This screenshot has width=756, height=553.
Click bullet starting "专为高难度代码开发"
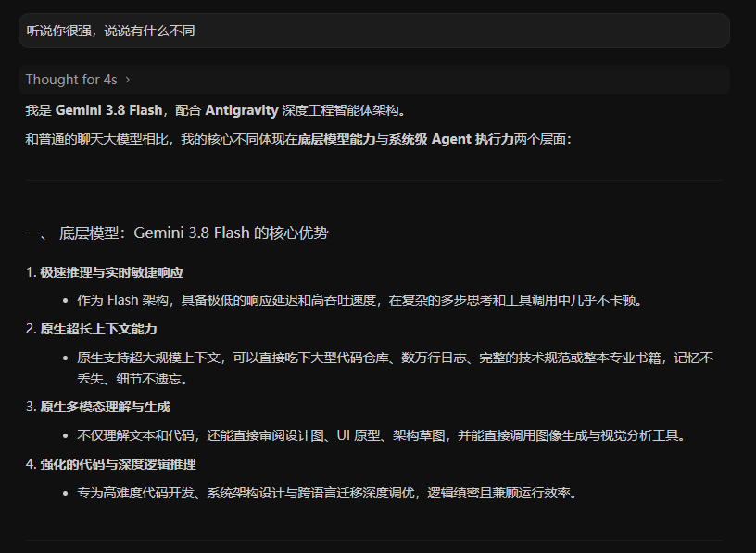tap(327, 493)
